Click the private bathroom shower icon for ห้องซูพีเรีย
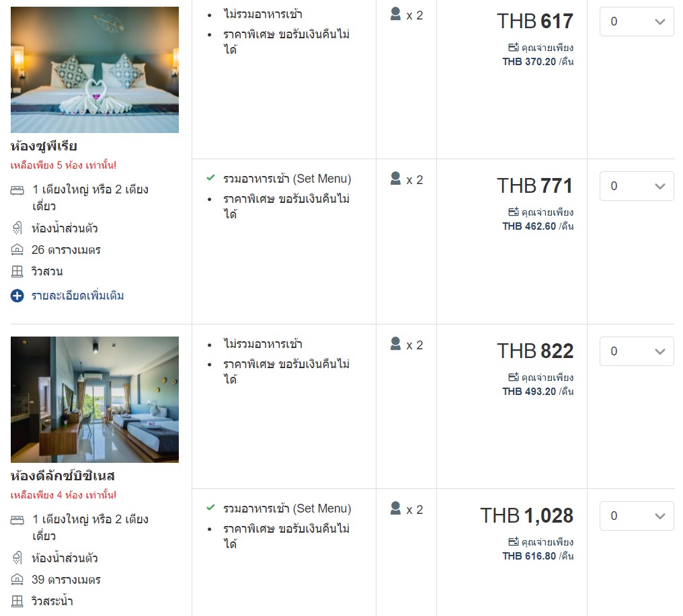 (x=17, y=228)
